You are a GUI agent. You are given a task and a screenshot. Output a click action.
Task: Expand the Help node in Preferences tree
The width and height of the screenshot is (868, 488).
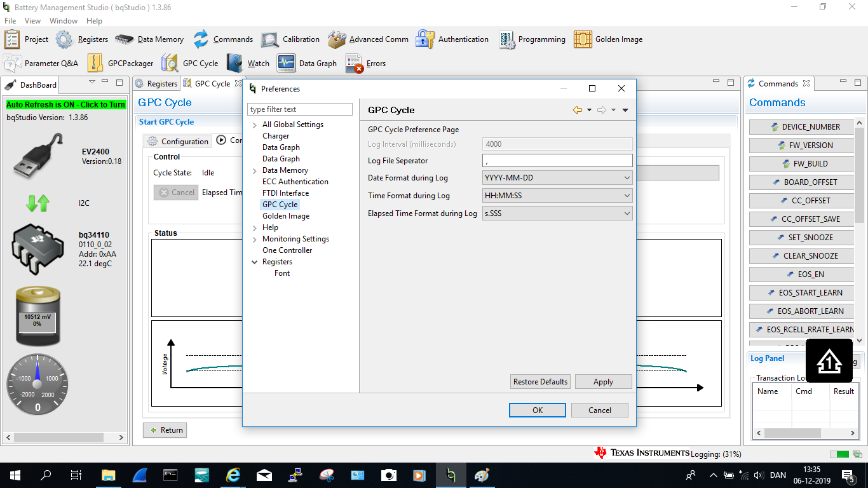[x=255, y=227]
